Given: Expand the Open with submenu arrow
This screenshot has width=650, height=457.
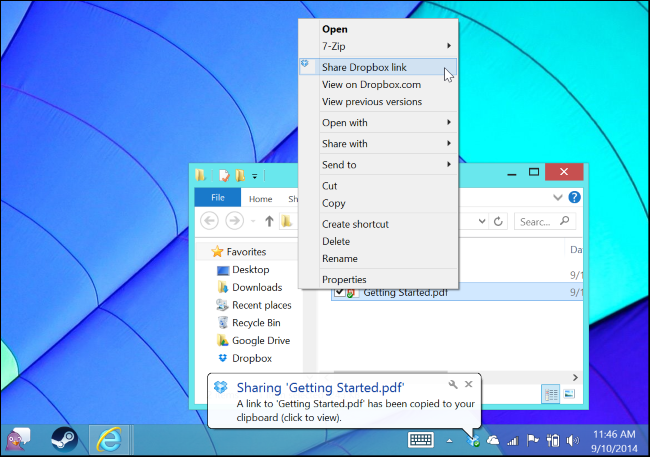Looking at the screenshot, I should 449,122.
